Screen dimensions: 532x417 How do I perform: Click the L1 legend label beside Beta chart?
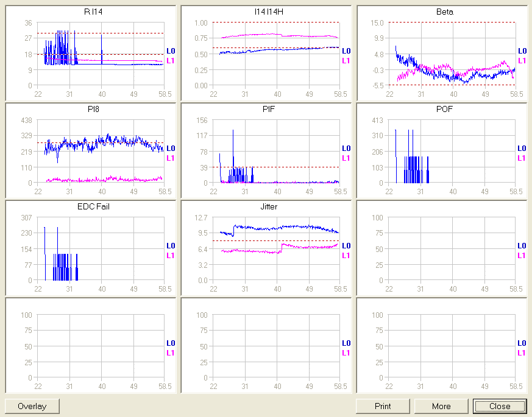[522, 60]
